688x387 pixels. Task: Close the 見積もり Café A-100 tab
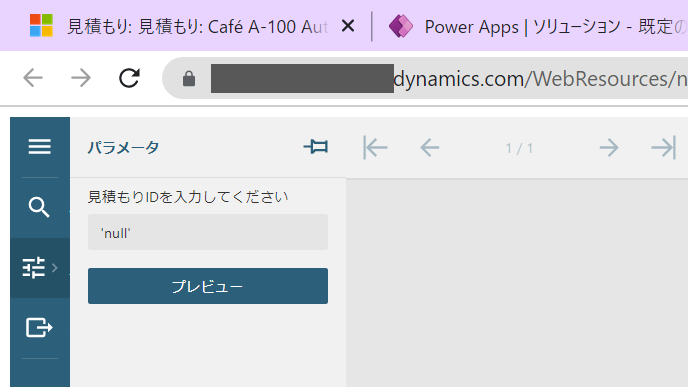(348, 26)
